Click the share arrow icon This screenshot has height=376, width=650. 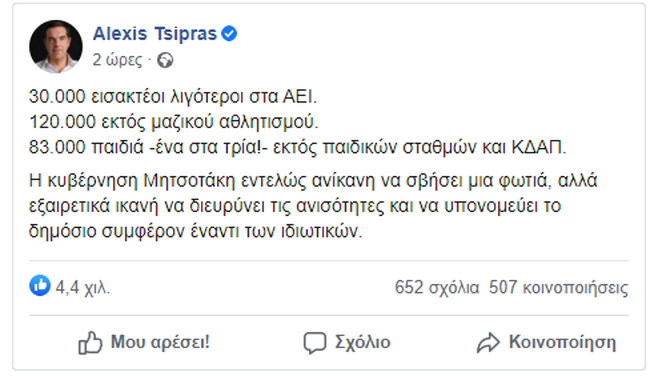tap(488, 343)
